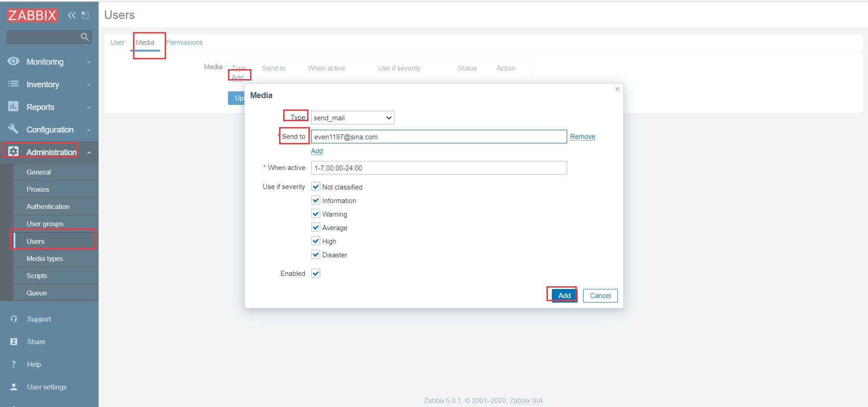
Task: Open Proxies under Administration
Action: tap(56, 189)
